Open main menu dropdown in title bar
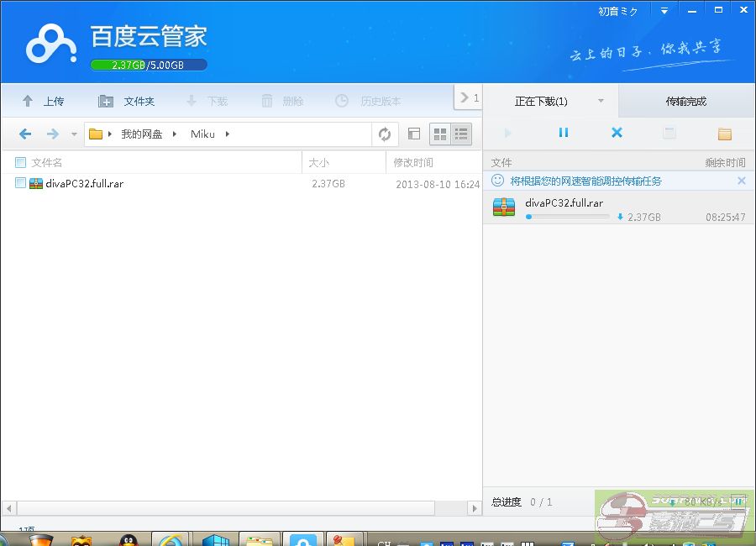 664,11
